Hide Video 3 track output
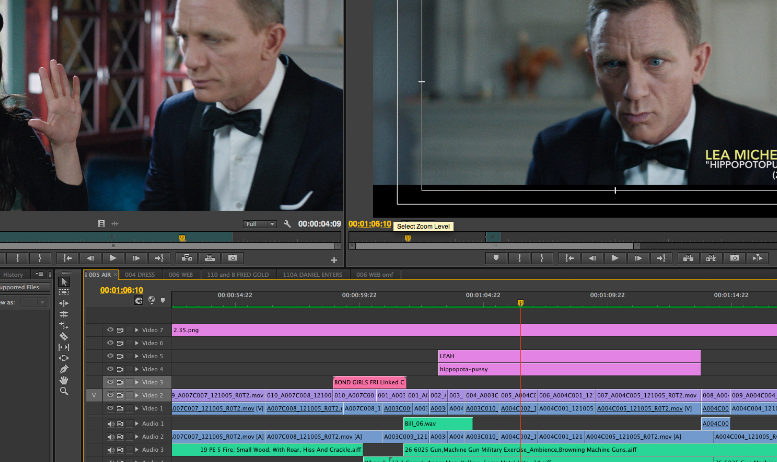The width and height of the screenshot is (777, 462). pyautogui.click(x=110, y=382)
